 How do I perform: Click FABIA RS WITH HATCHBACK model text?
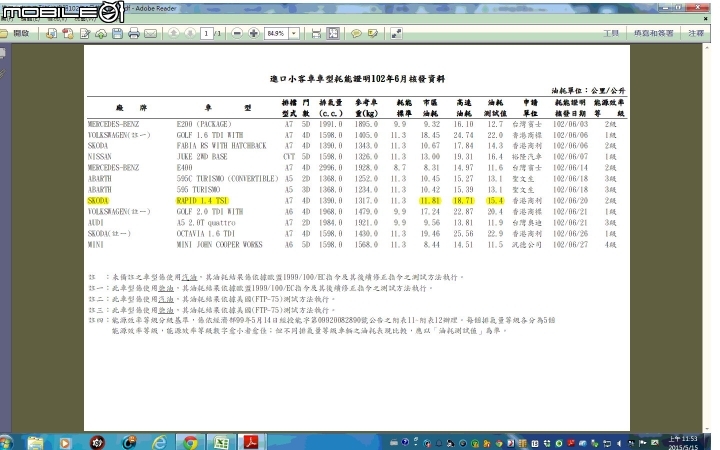pyautogui.click(x=221, y=146)
